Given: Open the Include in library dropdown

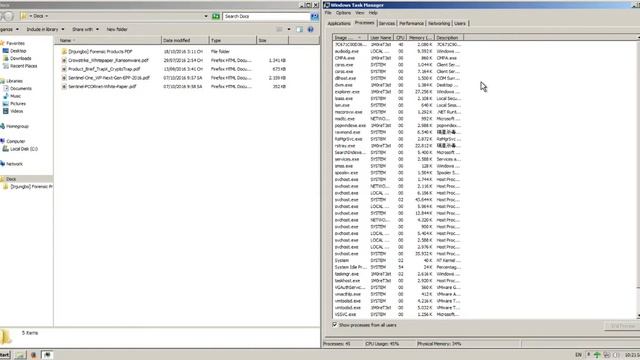Looking at the screenshot, I should [x=45, y=29].
